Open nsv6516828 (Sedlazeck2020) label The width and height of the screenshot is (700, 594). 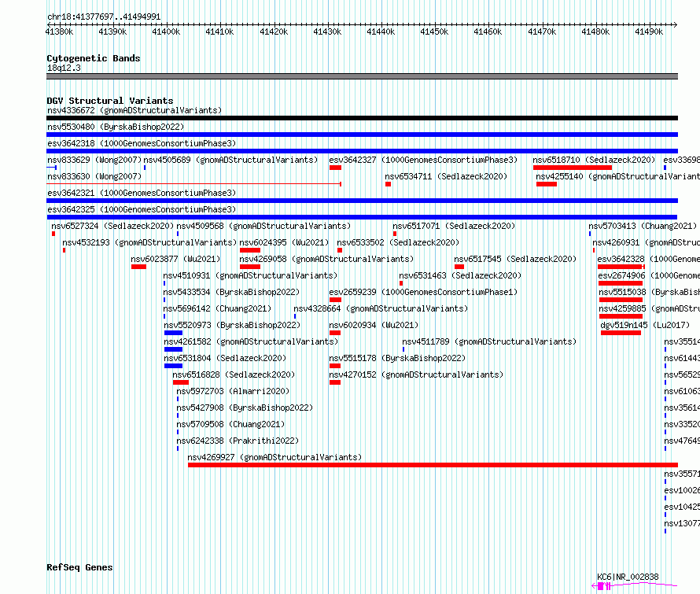(x=234, y=374)
